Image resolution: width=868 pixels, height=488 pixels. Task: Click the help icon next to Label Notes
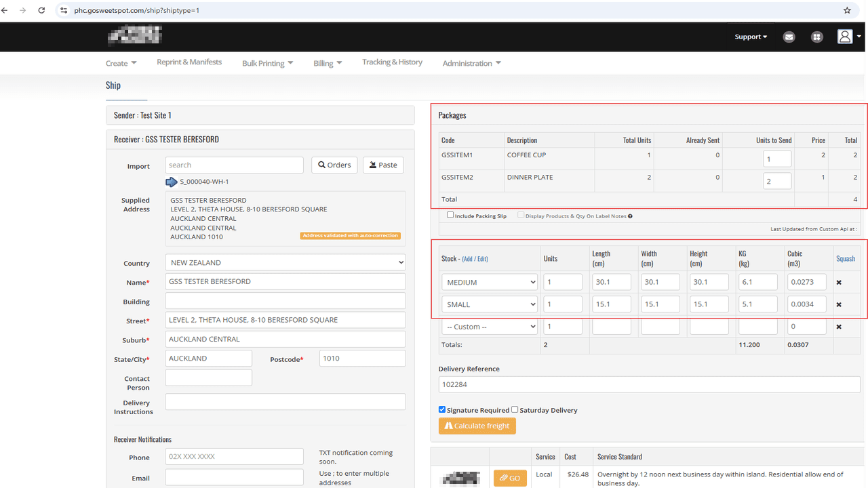click(x=630, y=216)
